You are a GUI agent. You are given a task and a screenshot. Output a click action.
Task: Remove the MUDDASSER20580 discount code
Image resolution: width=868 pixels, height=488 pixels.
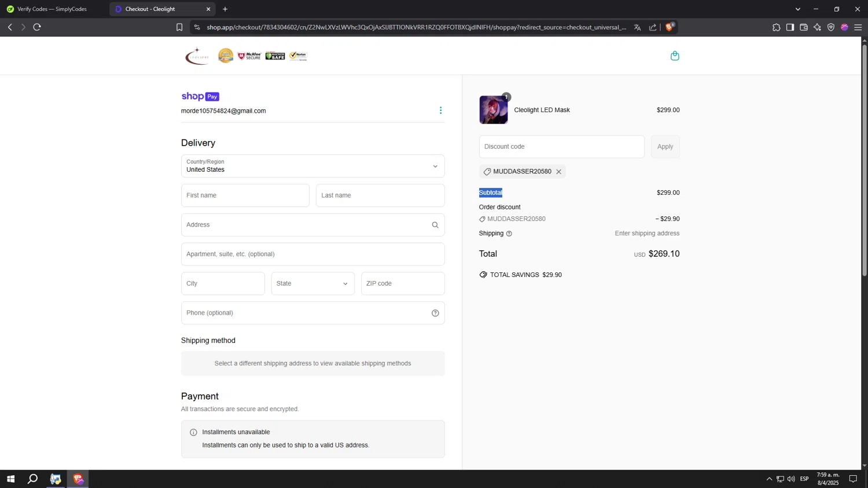558,172
